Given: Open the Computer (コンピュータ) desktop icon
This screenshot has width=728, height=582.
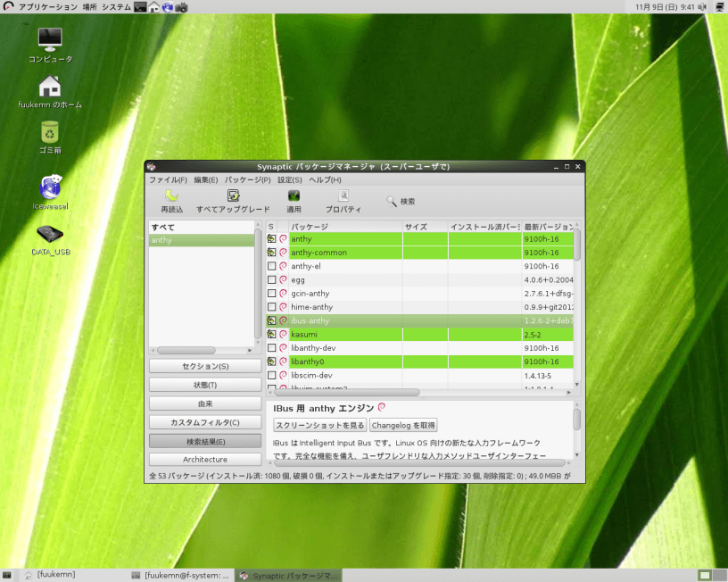Looking at the screenshot, I should [x=50, y=40].
